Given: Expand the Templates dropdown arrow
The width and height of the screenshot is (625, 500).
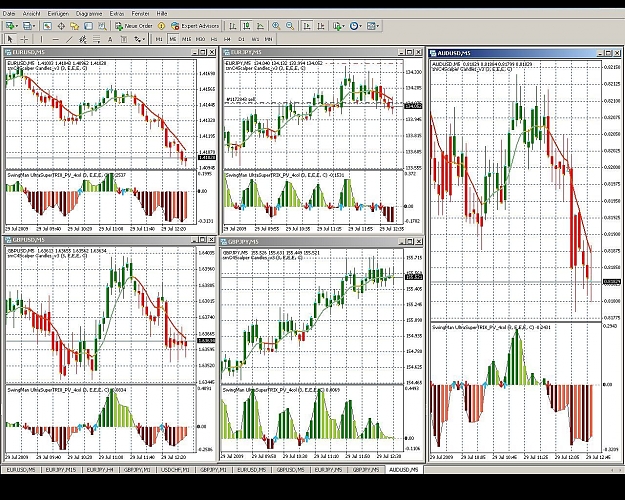Looking at the screenshot, I should coord(378,26).
